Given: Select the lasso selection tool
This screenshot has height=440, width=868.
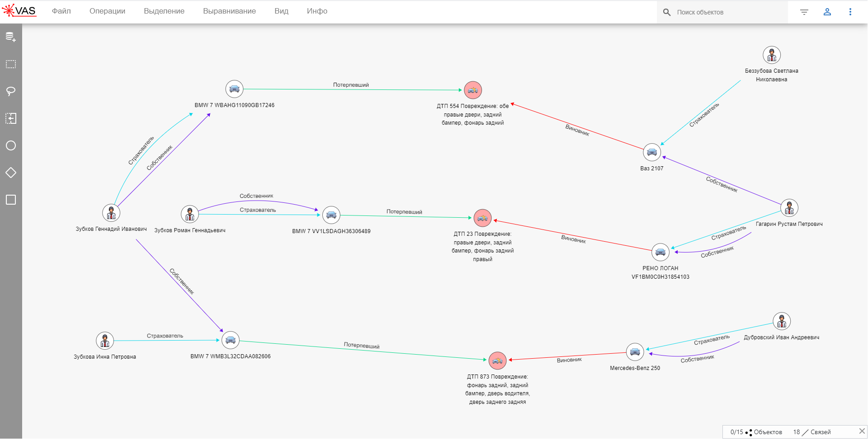Looking at the screenshot, I should point(11,91).
